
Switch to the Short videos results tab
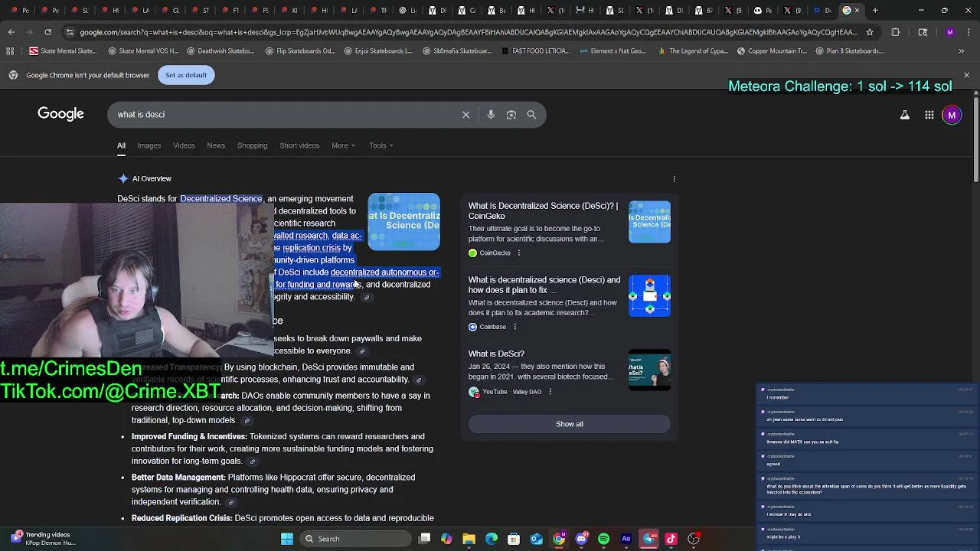pyautogui.click(x=299, y=145)
